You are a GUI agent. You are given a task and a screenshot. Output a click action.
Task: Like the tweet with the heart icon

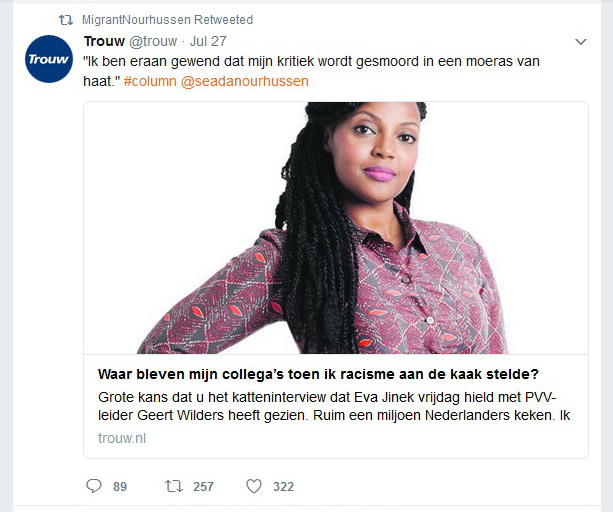254,486
